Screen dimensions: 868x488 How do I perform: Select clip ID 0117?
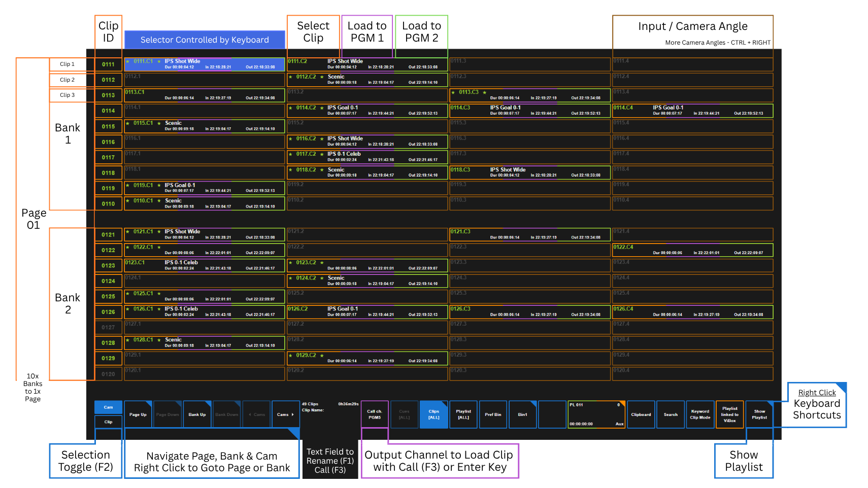tap(108, 157)
